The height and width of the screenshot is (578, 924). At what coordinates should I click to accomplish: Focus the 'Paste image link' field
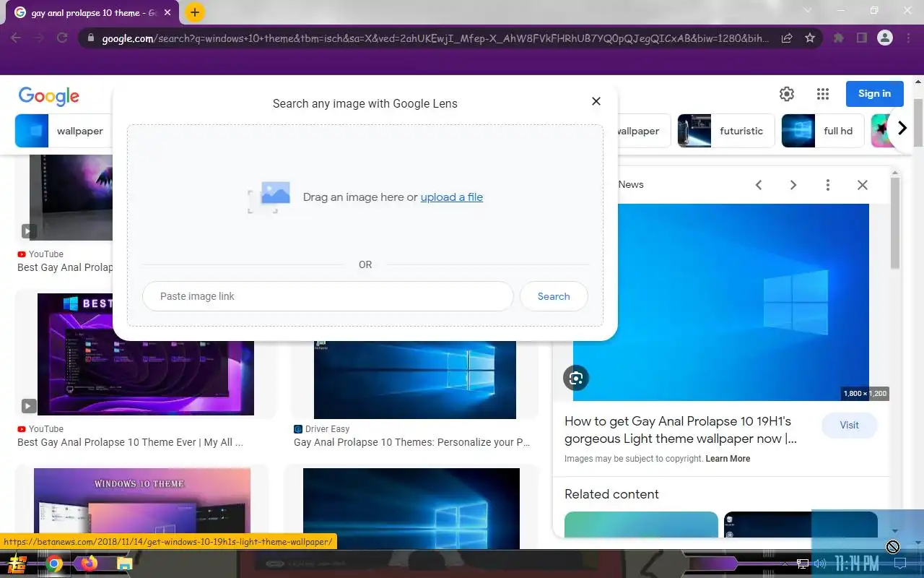pyautogui.click(x=328, y=296)
